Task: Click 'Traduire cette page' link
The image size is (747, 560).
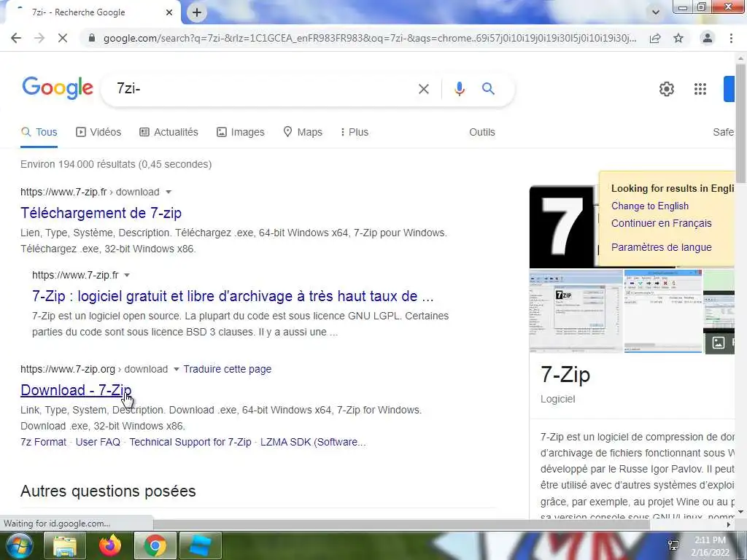Action: tap(228, 369)
